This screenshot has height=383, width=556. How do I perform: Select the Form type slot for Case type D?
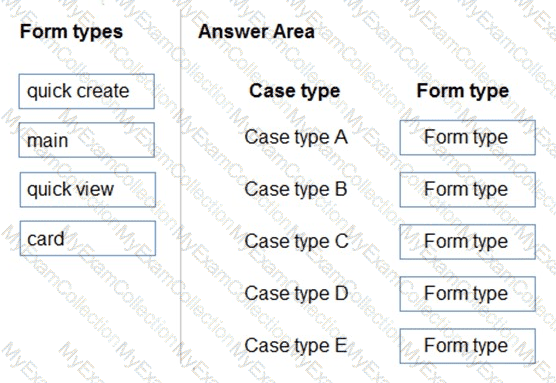467,294
